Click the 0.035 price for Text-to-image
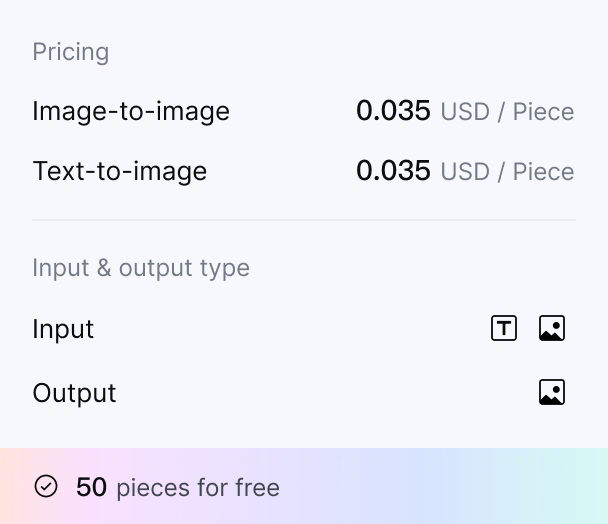 393,171
